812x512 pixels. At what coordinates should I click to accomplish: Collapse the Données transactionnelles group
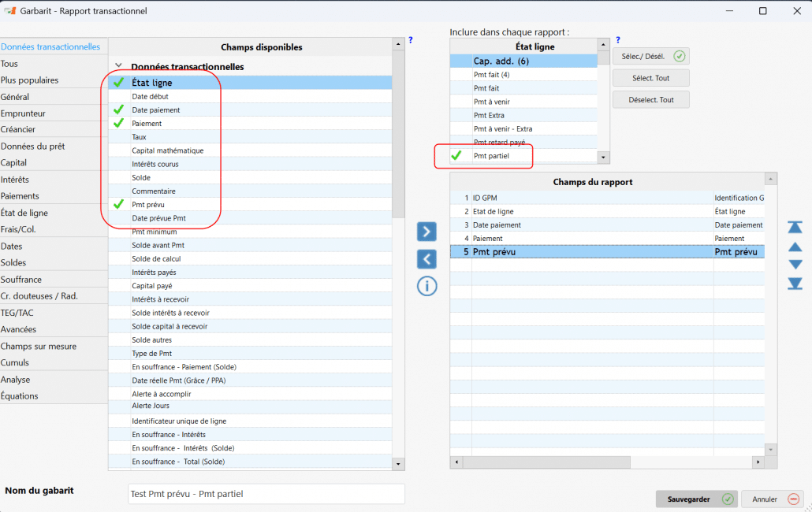pyautogui.click(x=119, y=67)
